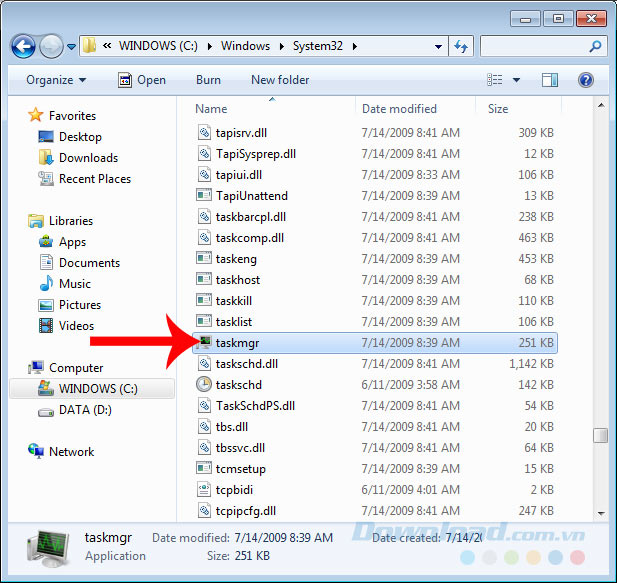Click the Windows breadcrumb in address bar
Screen dimensions: 617x583
246,46
